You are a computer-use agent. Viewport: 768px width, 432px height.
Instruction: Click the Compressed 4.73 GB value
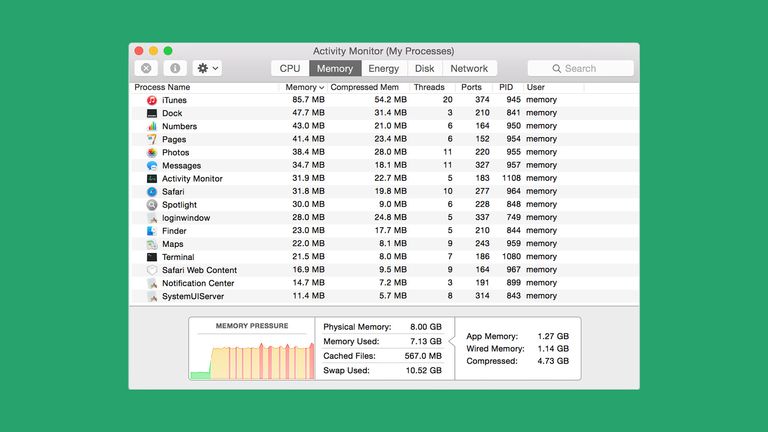tap(553, 361)
